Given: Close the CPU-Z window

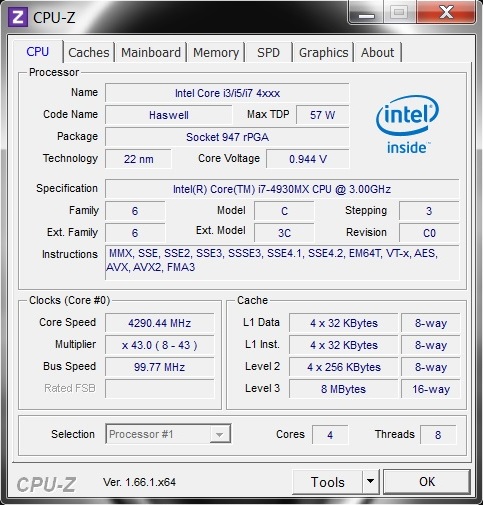Looking at the screenshot, I should [x=446, y=12].
